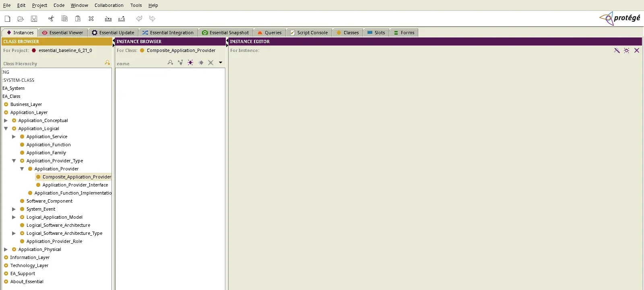This screenshot has height=290, width=644.
Task: Expand the System_Event tree node
Action: pos(14,209)
